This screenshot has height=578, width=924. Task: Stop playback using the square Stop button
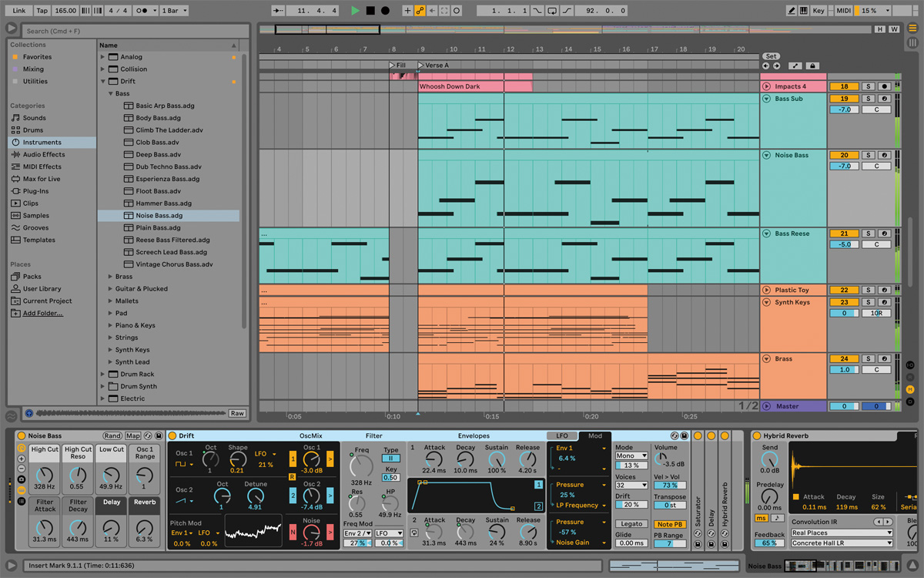pos(370,11)
